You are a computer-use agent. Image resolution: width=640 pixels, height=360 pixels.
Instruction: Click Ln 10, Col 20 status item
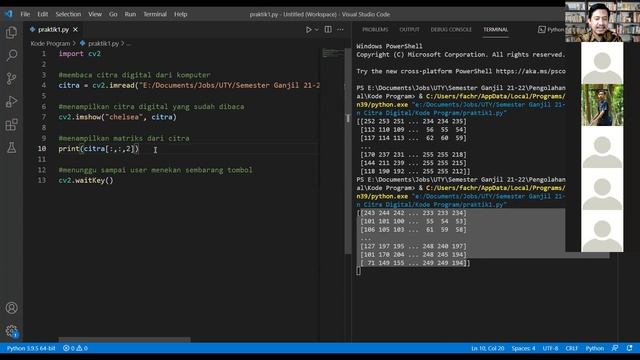tap(487, 348)
